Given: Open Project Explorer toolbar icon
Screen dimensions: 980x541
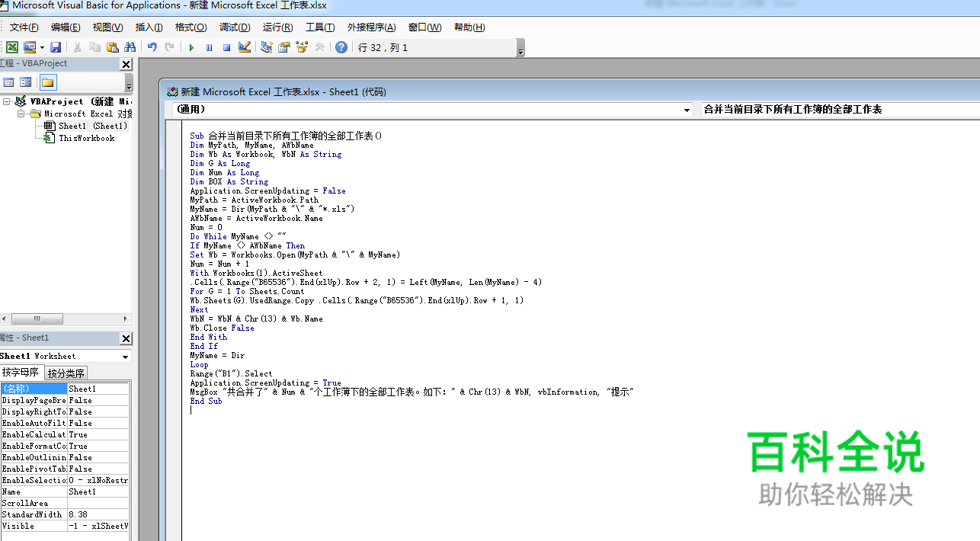Looking at the screenshot, I should click(x=267, y=47).
